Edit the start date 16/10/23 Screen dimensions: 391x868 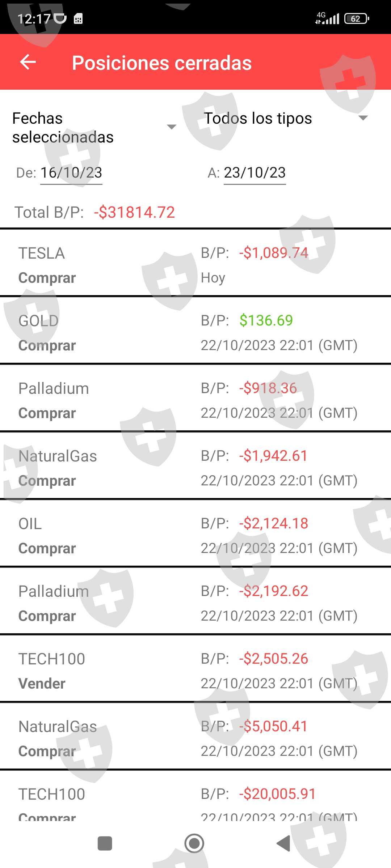coord(71,173)
